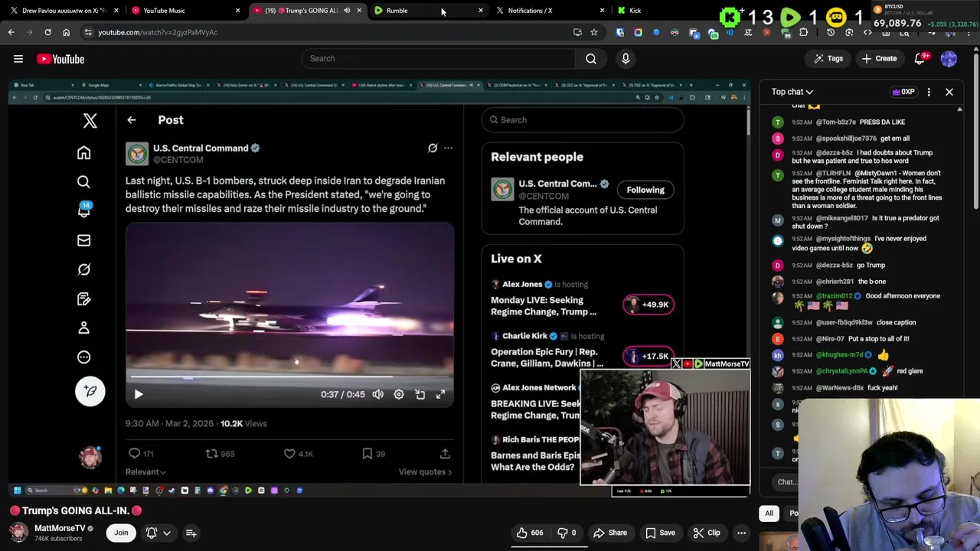Open X profile person icon
Screen dimensions: 980x551
coord(84,328)
